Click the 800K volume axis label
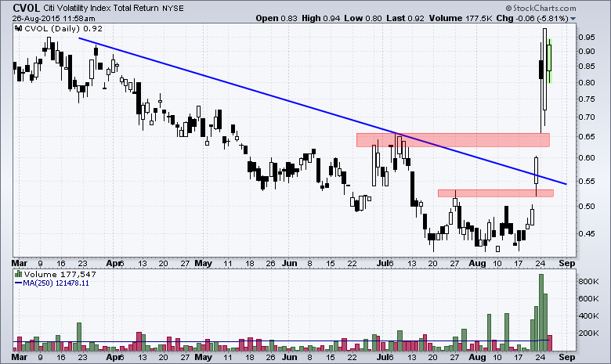This screenshot has height=364, width=611. click(x=588, y=282)
